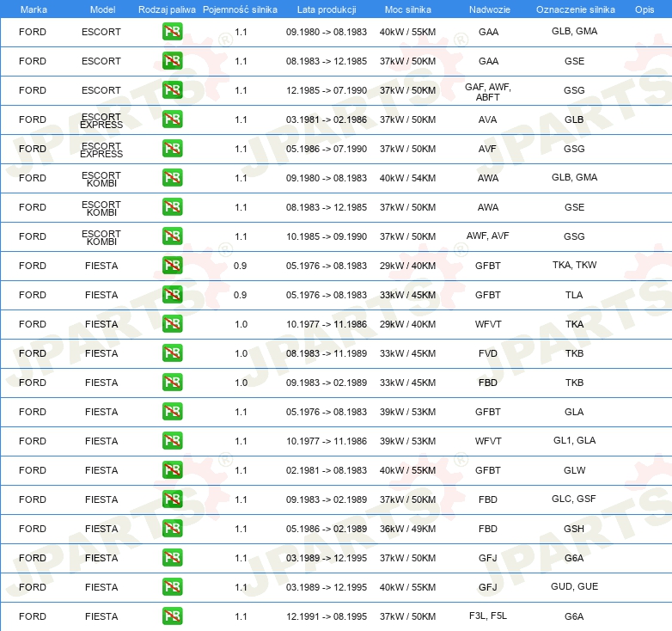This screenshot has width=672, height=631.
Task: Click the fuel icon in the FIESTA GL1, GLA row
Action: 172,441
